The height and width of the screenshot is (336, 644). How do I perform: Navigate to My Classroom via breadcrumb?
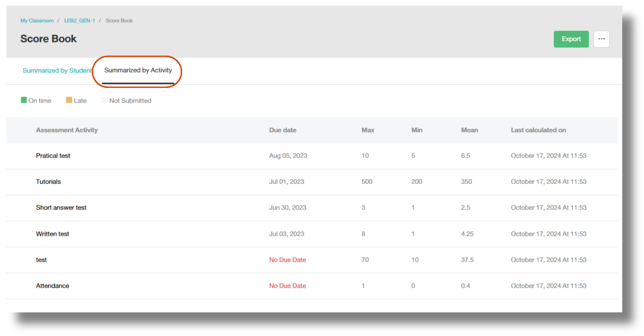pos(37,21)
